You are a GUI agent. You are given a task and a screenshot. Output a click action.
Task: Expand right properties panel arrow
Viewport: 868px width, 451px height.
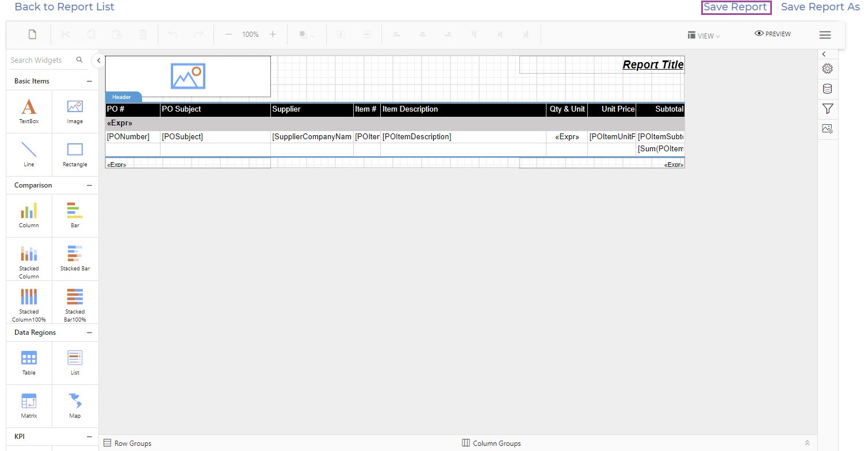(x=824, y=54)
